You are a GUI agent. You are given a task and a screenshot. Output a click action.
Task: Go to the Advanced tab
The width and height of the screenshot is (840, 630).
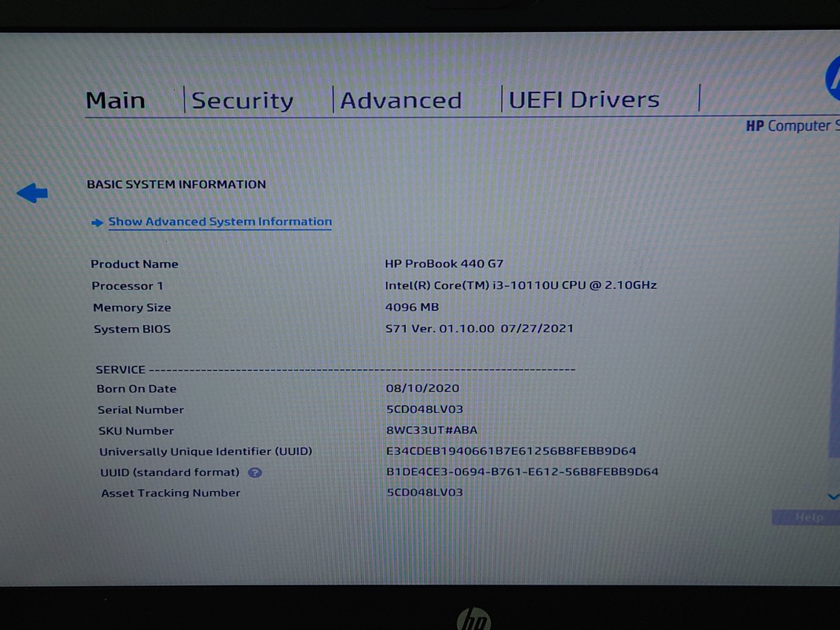click(401, 100)
